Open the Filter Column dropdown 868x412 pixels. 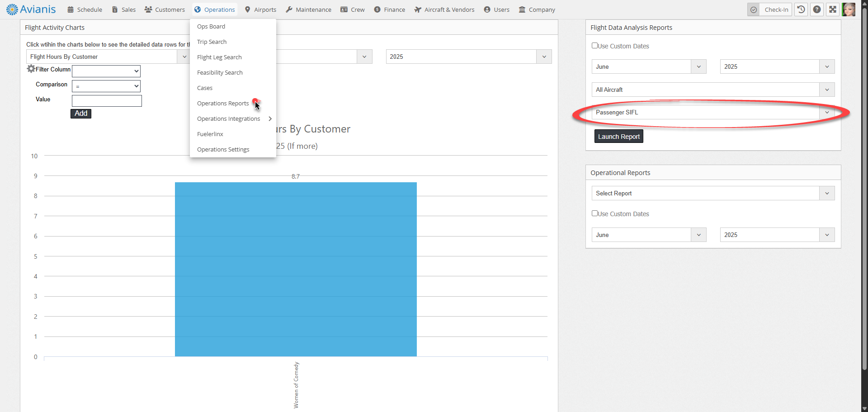click(106, 71)
